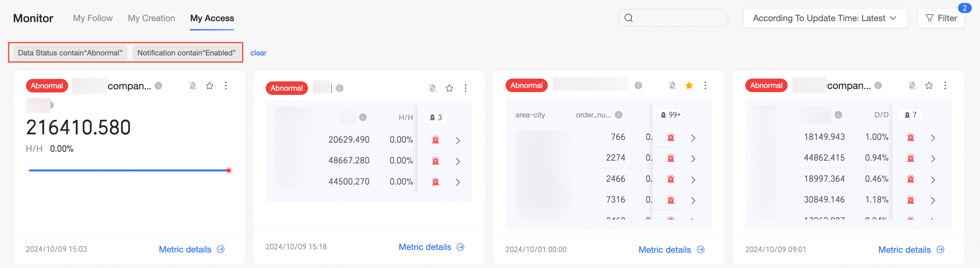The width and height of the screenshot is (980, 268).
Task: Expand the 18149.943 row chevron
Action: click(x=933, y=138)
